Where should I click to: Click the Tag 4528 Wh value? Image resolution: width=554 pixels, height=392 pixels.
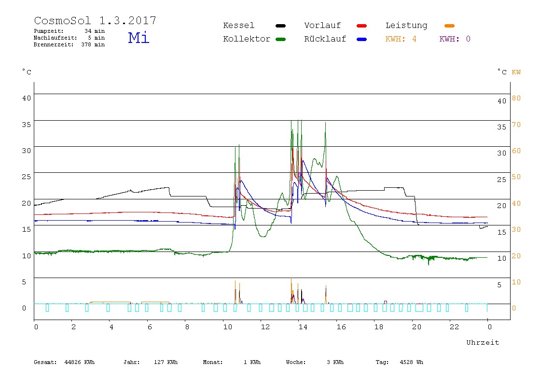tap(399, 362)
